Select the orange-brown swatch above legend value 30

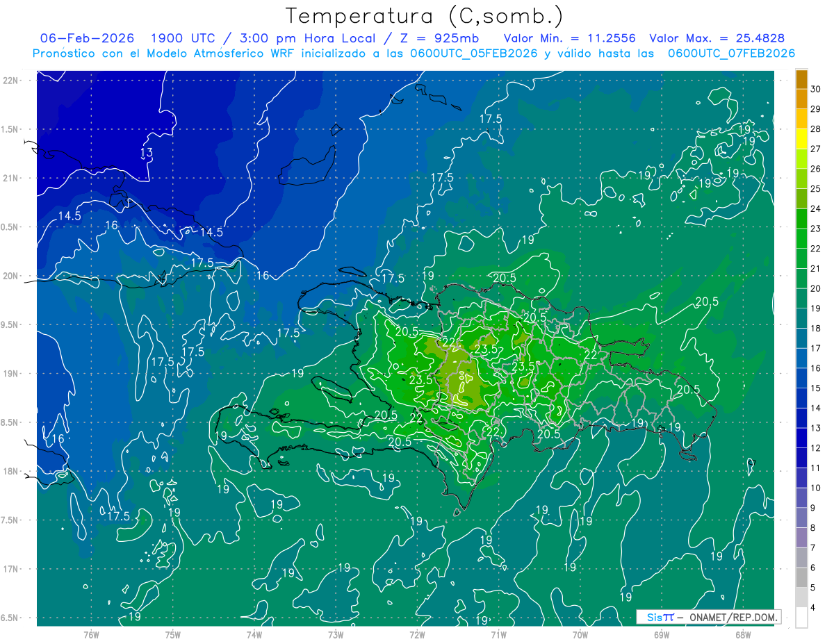coord(801,79)
